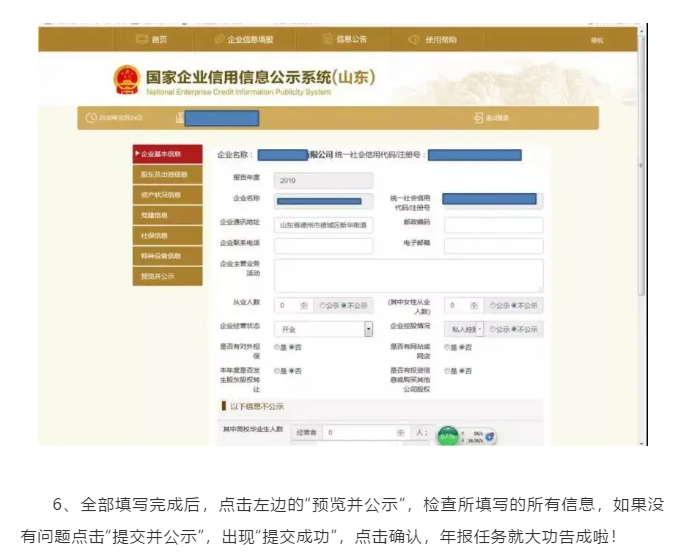
Task: Select 是 for 是否有对外担保
Action: tap(277, 347)
